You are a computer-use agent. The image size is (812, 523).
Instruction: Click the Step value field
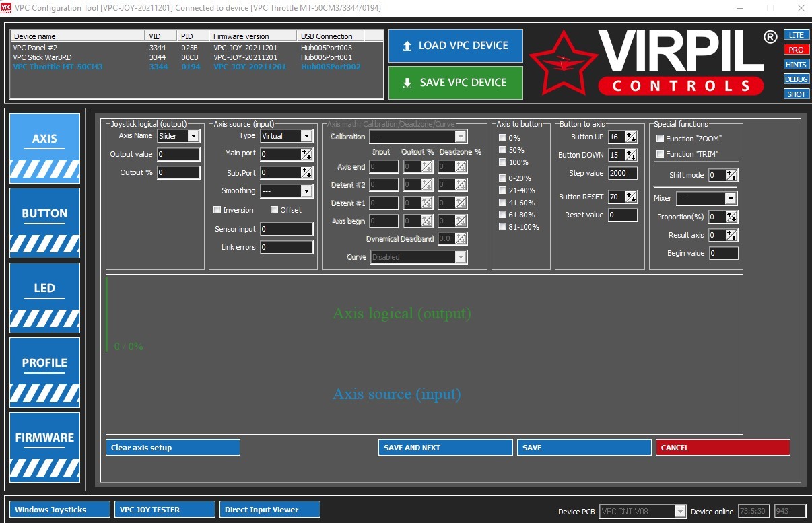[x=623, y=173]
